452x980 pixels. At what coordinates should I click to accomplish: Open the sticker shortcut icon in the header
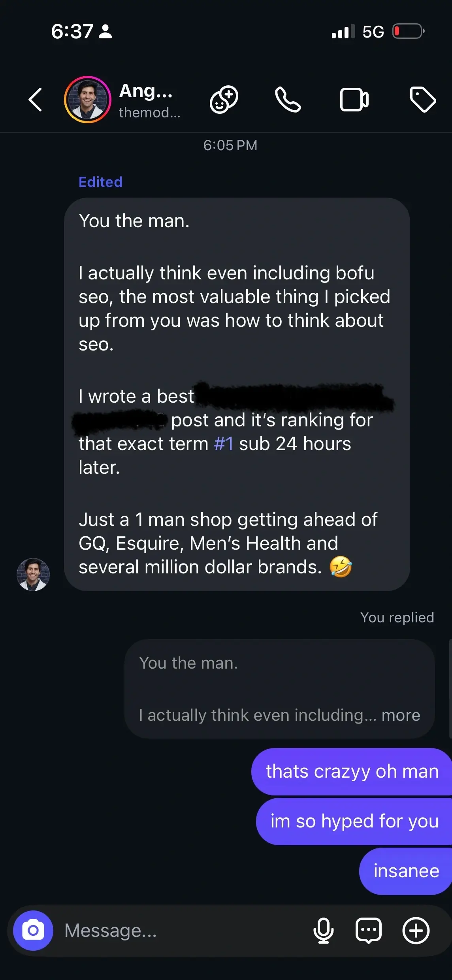[x=224, y=100]
